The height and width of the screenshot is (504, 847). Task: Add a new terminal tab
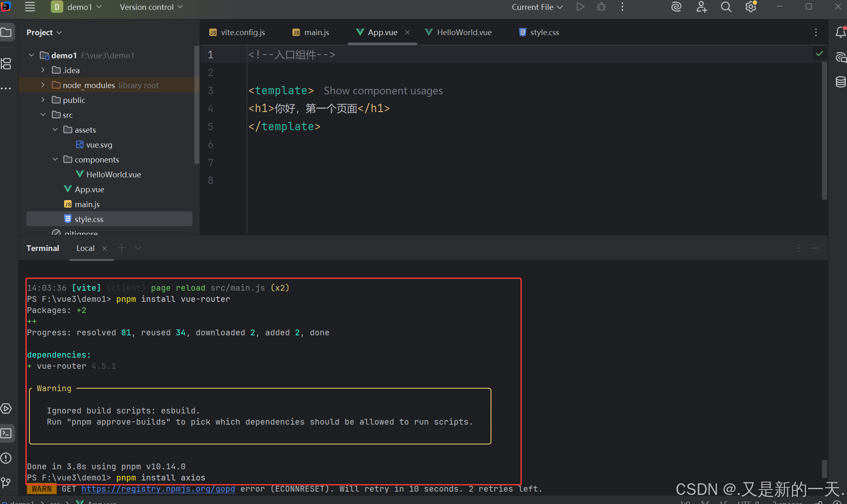pyautogui.click(x=122, y=248)
